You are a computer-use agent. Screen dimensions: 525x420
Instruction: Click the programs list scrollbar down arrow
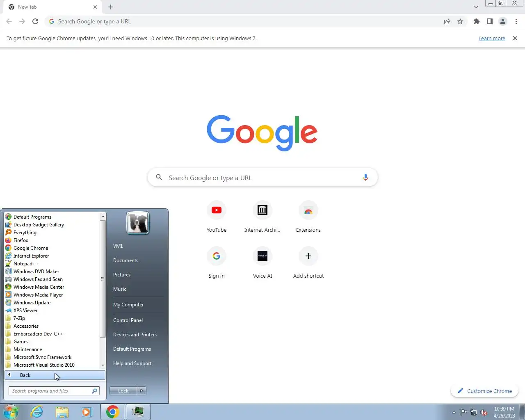pyautogui.click(x=103, y=365)
